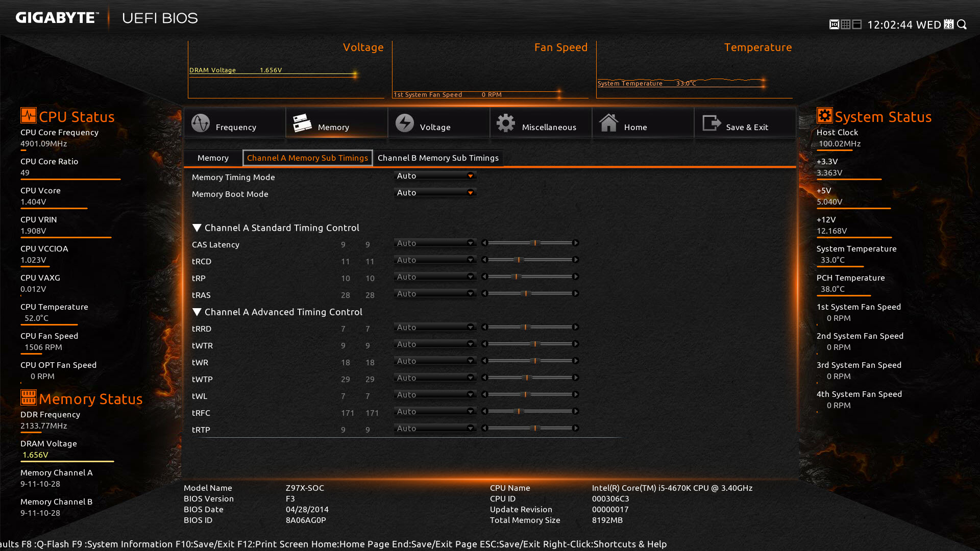Screen dimensions: 980x551
Task: Open the CAS Latency Auto dropdown
Action: 435,243
